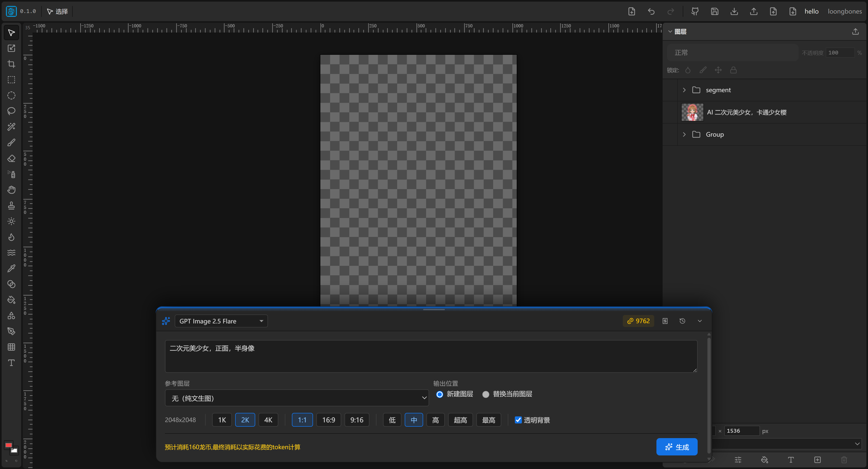868x469 pixels.
Task: Select the Crop tool in left toolbar
Action: coord(11,64)
